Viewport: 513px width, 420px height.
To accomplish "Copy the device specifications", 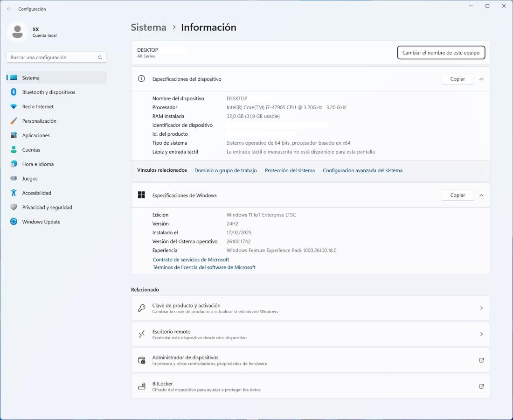I will [457, 79].
